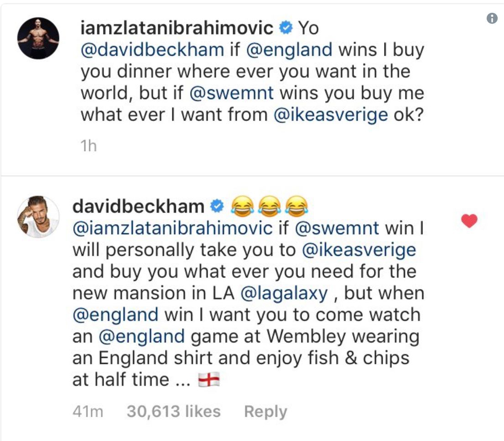Click the davidbeckham username on the second comment

(x=138, y=206)
